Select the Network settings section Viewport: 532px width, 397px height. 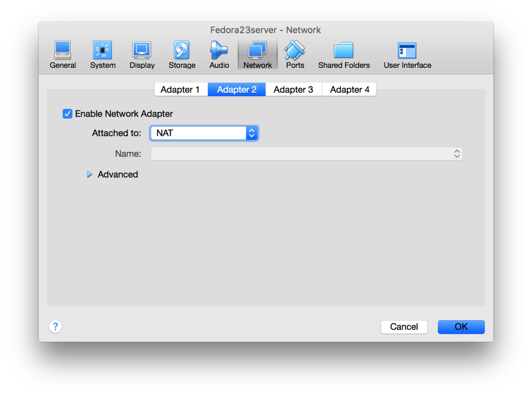click(x=258, y=55)
